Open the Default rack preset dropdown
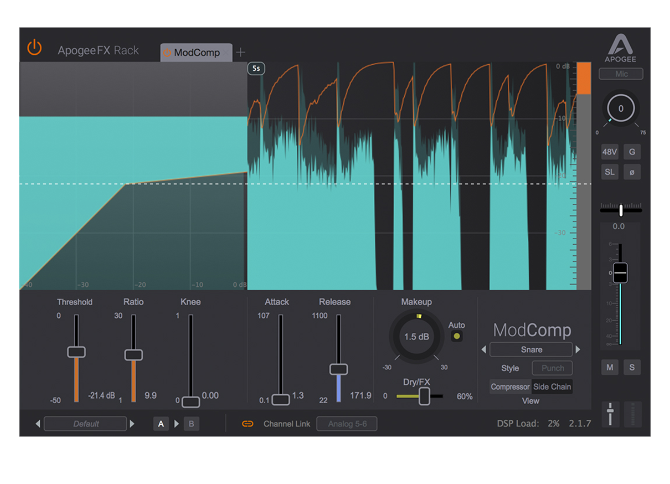670x484 pixels. click(x=85, y=424)
